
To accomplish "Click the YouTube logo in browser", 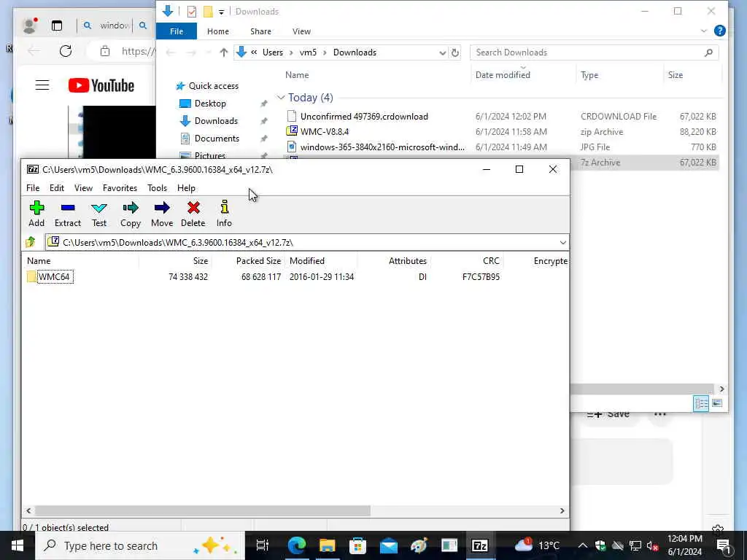I will pos(101,86).
